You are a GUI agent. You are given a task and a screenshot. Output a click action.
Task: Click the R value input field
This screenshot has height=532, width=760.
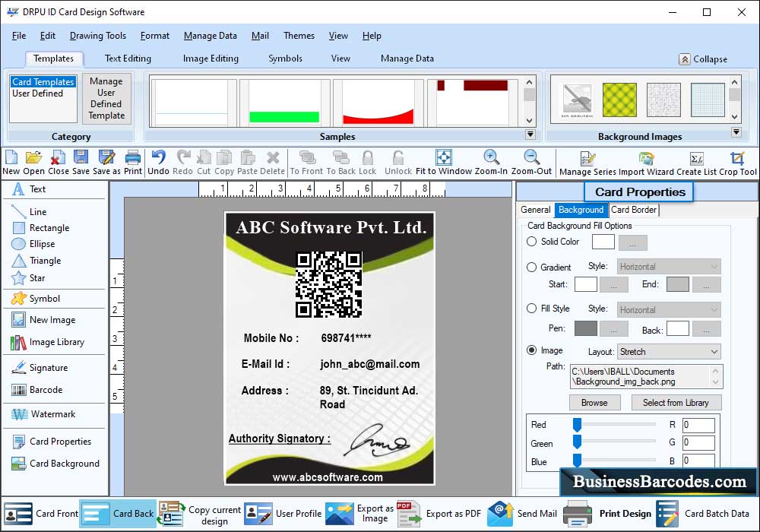tap(698, 425)
